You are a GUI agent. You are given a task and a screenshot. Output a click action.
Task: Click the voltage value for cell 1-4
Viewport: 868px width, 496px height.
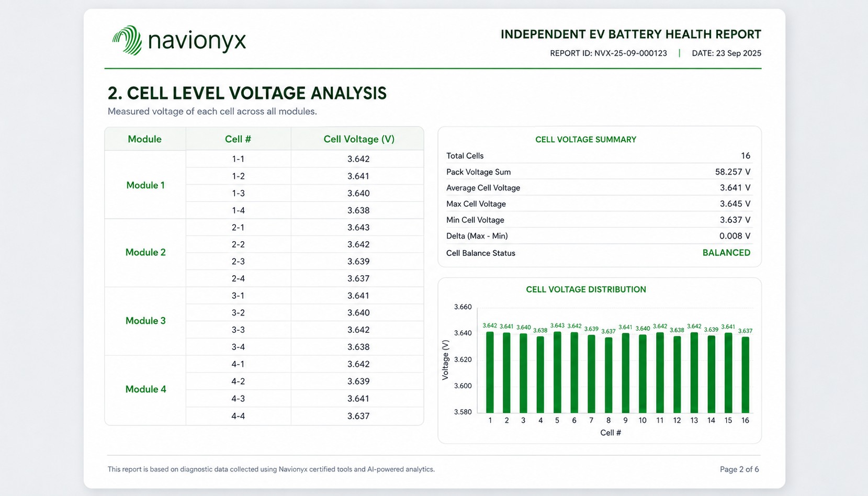(x=358, y=210)
